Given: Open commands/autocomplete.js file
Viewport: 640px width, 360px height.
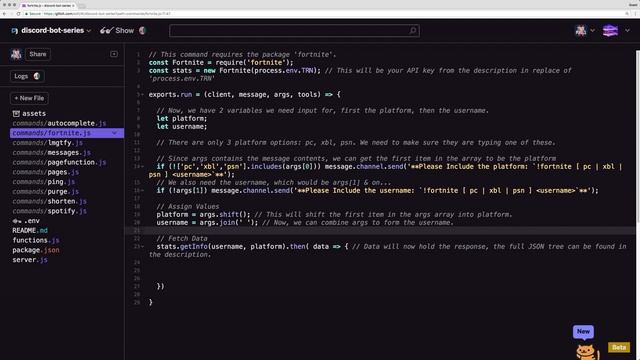Looking at the screenshot, I should (59, 123).
